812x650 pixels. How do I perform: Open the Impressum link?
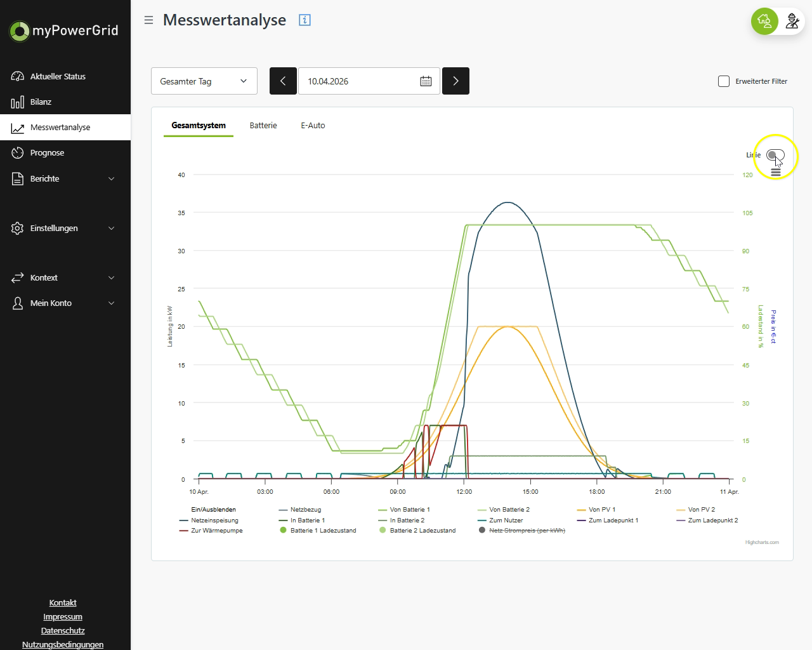click(63, 617)
